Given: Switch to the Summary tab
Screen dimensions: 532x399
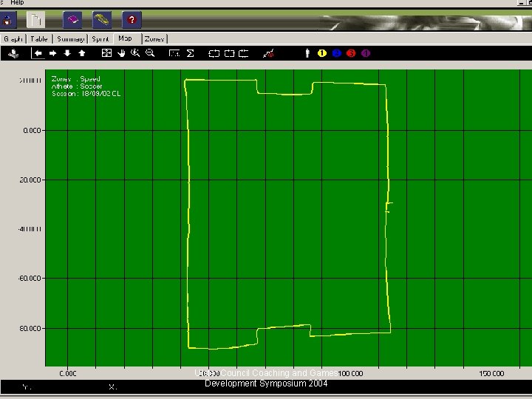Looking at the screenshot, I should tap(71, 39).
